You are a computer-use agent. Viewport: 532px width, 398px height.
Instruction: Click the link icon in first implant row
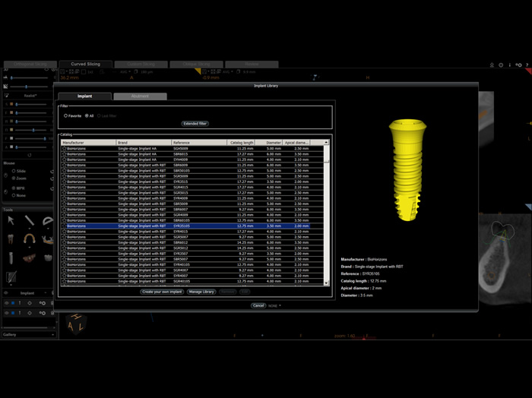coord(42,303)
